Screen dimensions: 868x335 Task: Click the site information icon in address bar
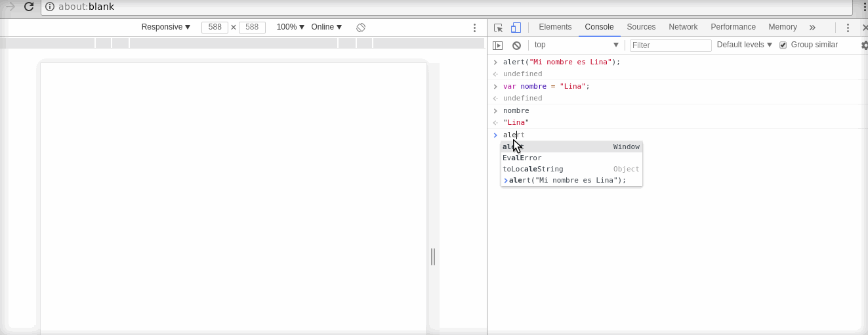coord(50,7)
